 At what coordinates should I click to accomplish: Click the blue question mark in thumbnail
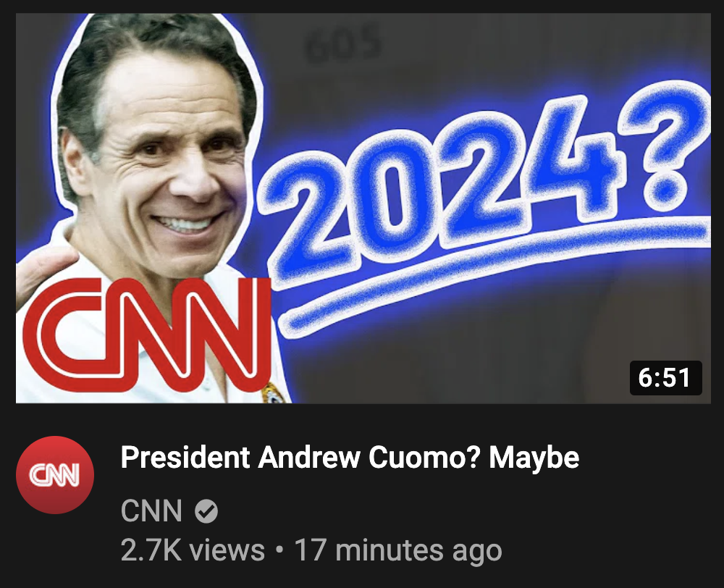tap(666, 146)
